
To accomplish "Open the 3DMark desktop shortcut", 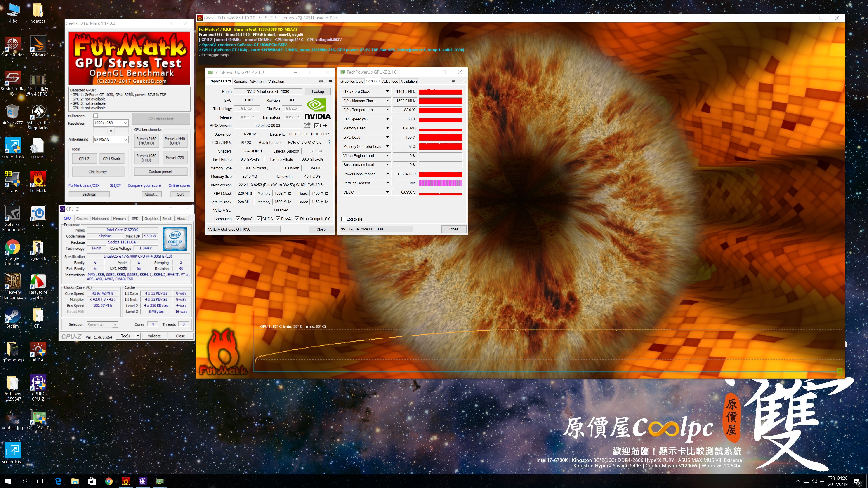I will 38,47.
